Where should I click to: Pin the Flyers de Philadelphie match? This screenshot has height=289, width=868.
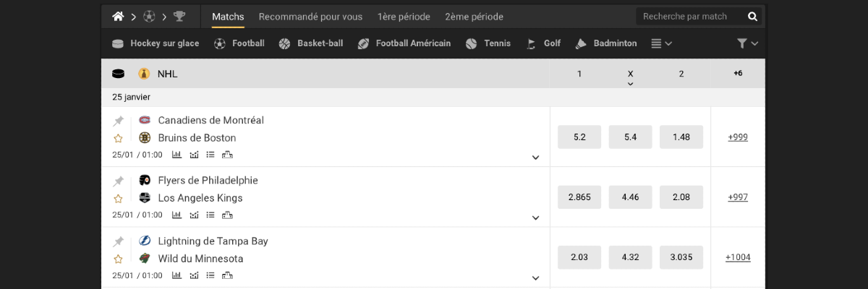click(118, 181)
